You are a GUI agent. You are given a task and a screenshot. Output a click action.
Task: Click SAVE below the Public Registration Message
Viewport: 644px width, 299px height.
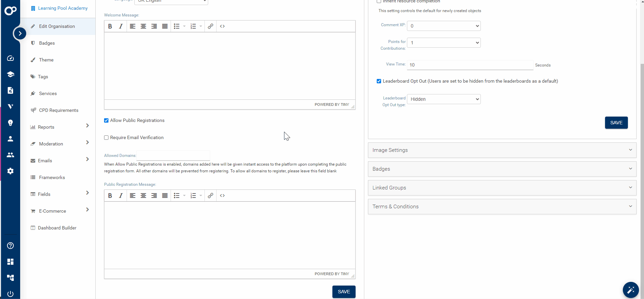click(343, 292)
